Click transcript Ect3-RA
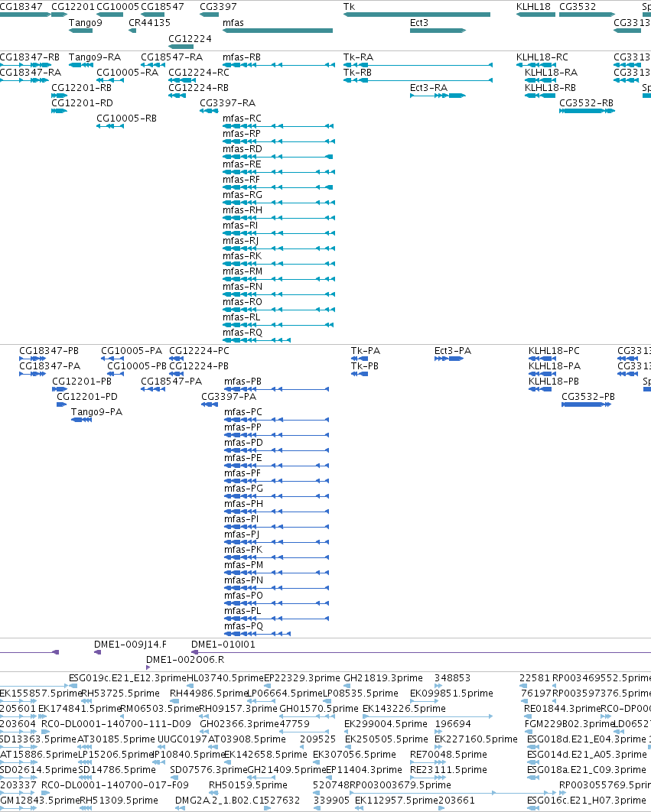This screenshot has height=812, width=651. (x=428, y=87)
